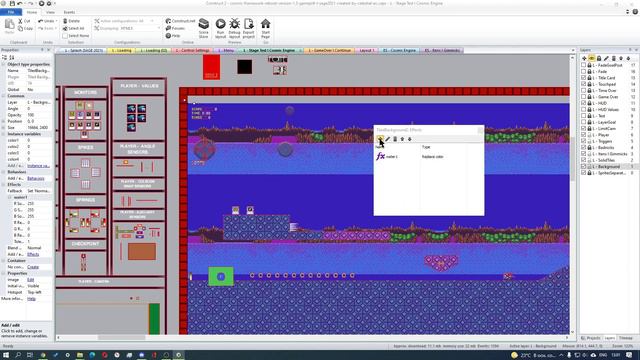Open the Undo dropdown arrow in the ribbon

coord(56,21)
